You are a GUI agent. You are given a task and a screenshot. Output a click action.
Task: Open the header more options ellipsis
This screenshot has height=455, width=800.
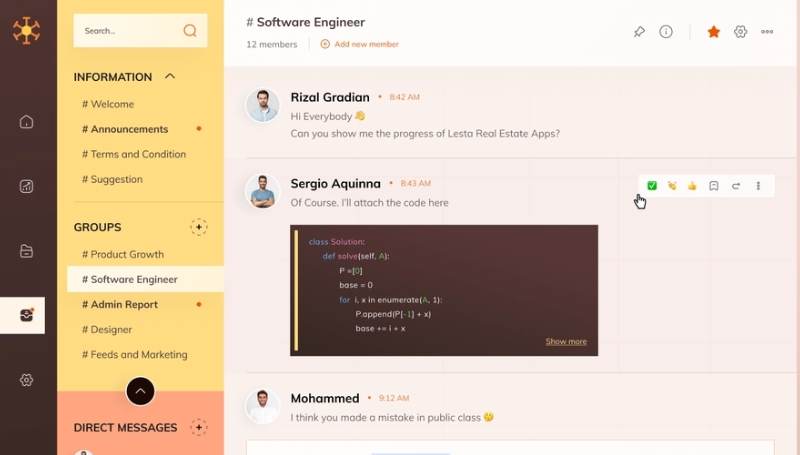[767, 32]
